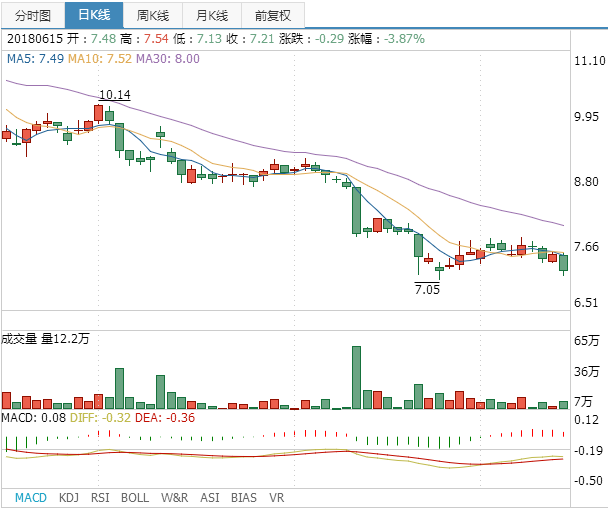Click the 7.66 price axis label
Image resolution: width=608 pixels, height=511 pixels.
point(586,247)
